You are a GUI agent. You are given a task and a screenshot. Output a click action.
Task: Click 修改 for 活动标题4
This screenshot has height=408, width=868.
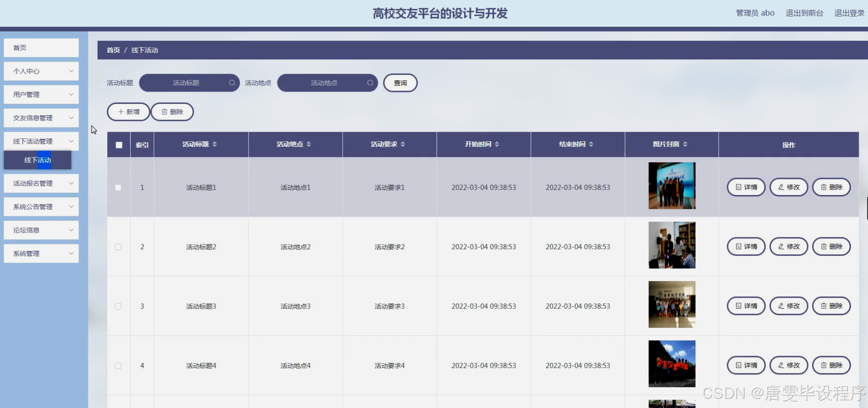pos(789,365)
